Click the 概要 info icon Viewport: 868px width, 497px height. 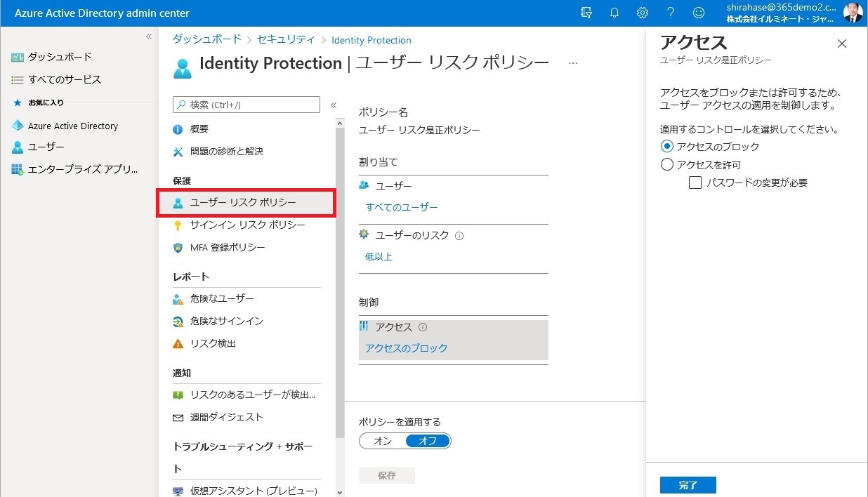178,129
